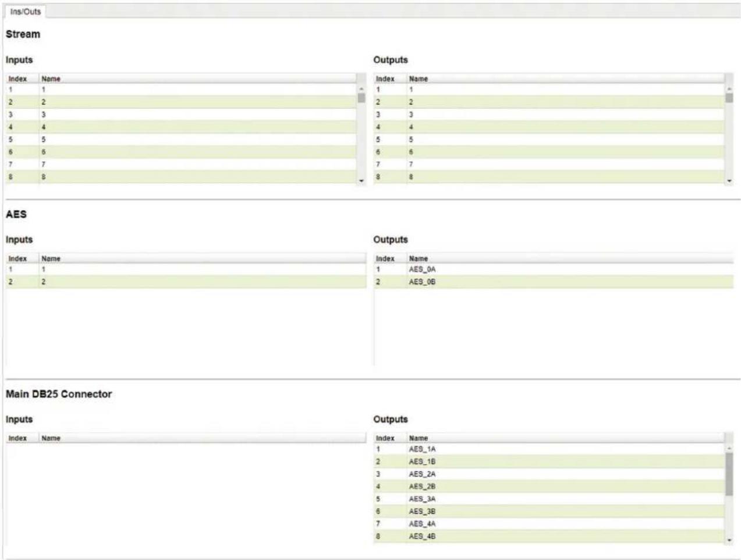The height and width of the screenshot is (560, 741).
Task: Click the Main DB25 Outputs scroll up arrow
Action: (729, 448)
